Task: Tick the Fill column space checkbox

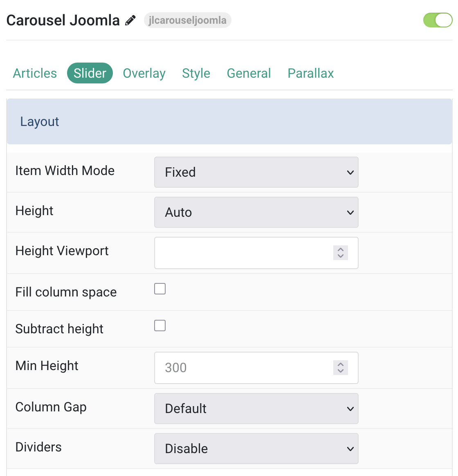Action: click(x=159, y=289)
